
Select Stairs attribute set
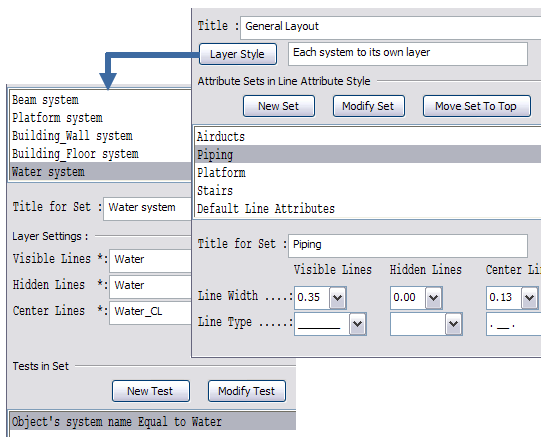tap(368, 190)
